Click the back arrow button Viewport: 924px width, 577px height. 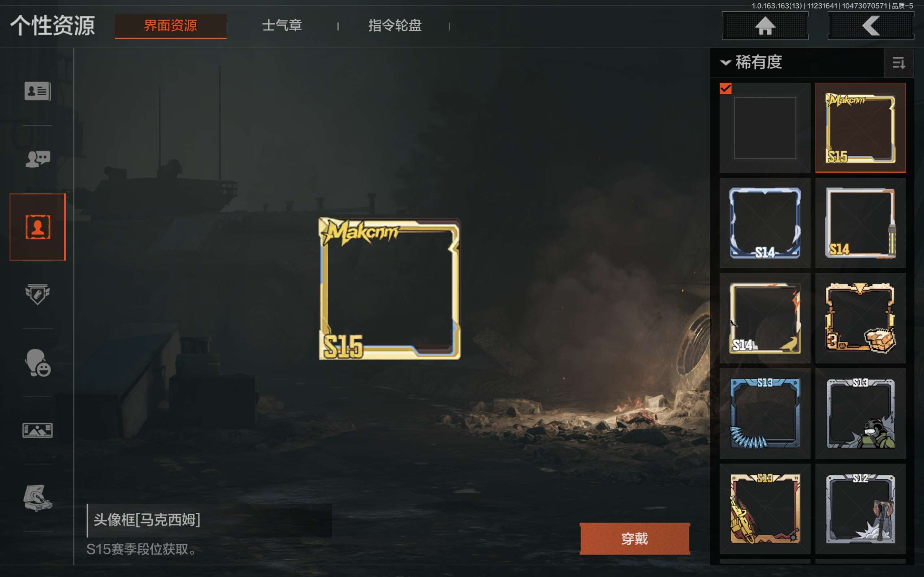[x=871, y=26]
